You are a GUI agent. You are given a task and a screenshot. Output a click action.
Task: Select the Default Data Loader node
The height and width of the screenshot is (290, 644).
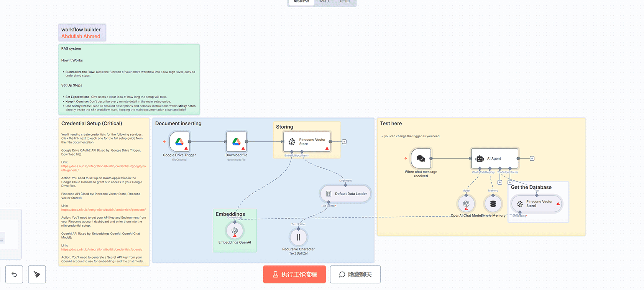pyautogui.click(x=345, y=194)
